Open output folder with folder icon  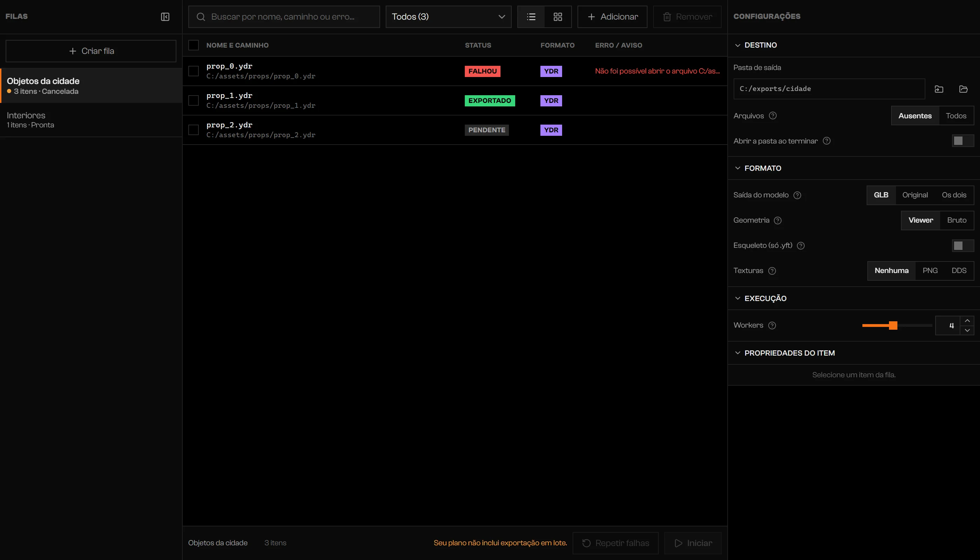tap(964, 89)
